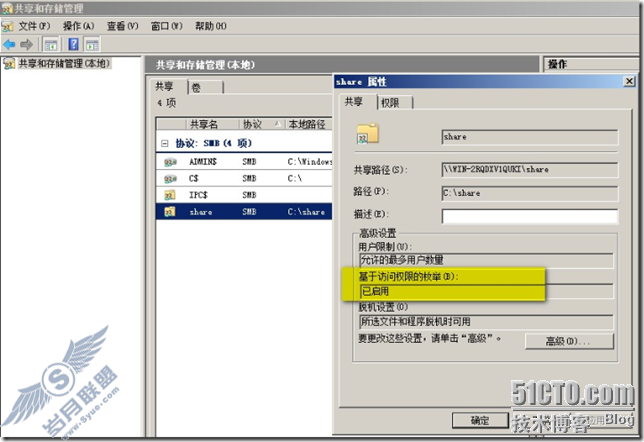Viewport: 644px width, 442px height.
Task: Select the C$ share row
Action: tap(244, 179)
